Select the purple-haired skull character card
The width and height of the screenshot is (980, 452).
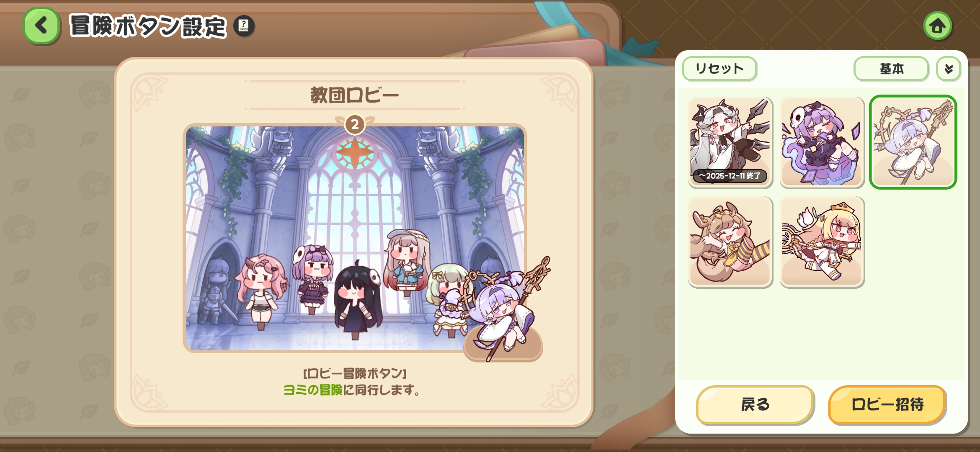click(x=822, y=142)
